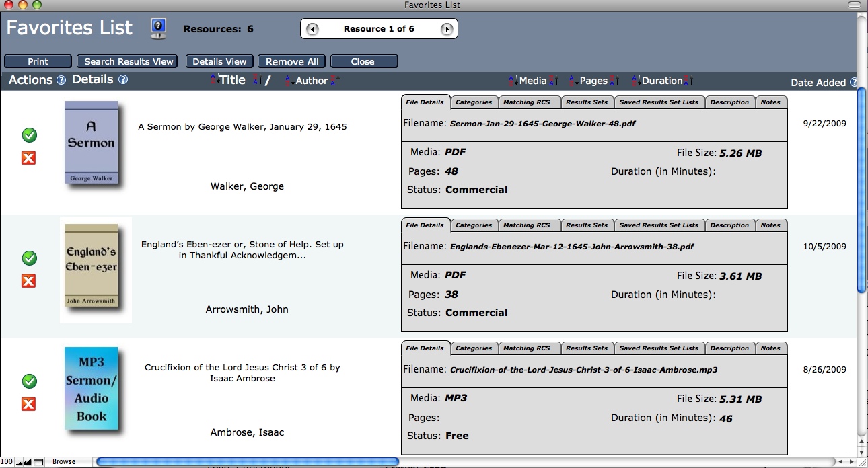This screenshot has width=868, height=468.
Task: Click England's Eben-ezer book cover thumbnail
Action: (x=92, y=266)
